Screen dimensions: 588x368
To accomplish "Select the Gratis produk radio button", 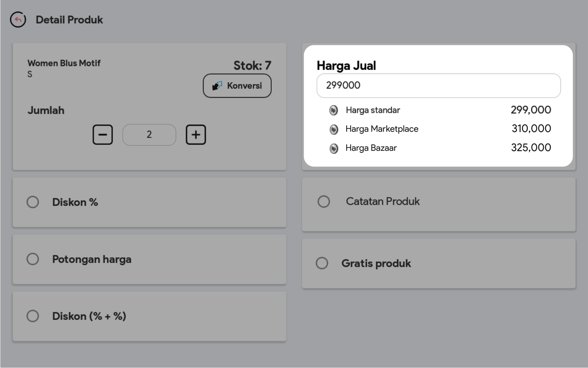I will (322, 263).
